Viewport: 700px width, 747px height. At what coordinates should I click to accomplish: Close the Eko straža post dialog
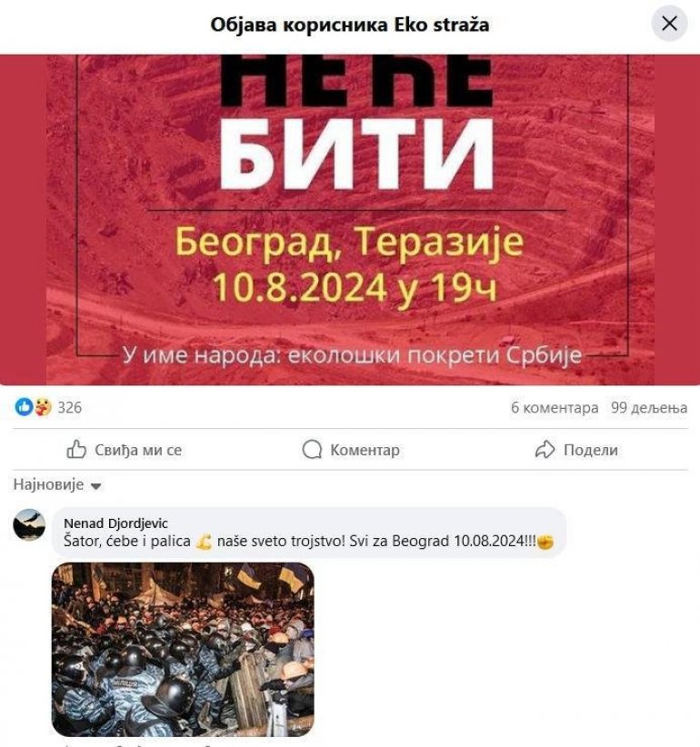(x=669, y=24)
